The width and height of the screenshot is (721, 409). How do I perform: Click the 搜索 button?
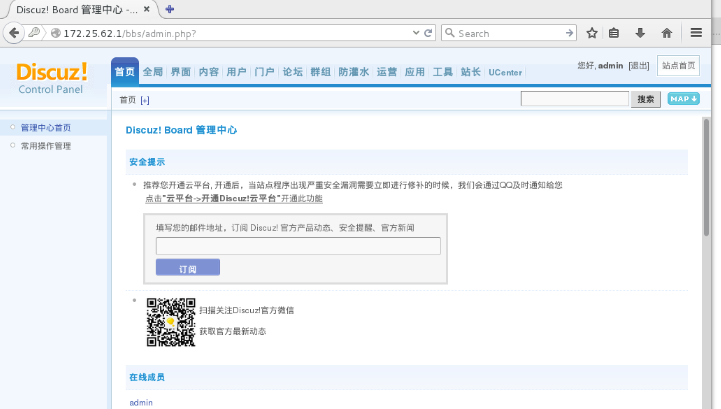646,99
